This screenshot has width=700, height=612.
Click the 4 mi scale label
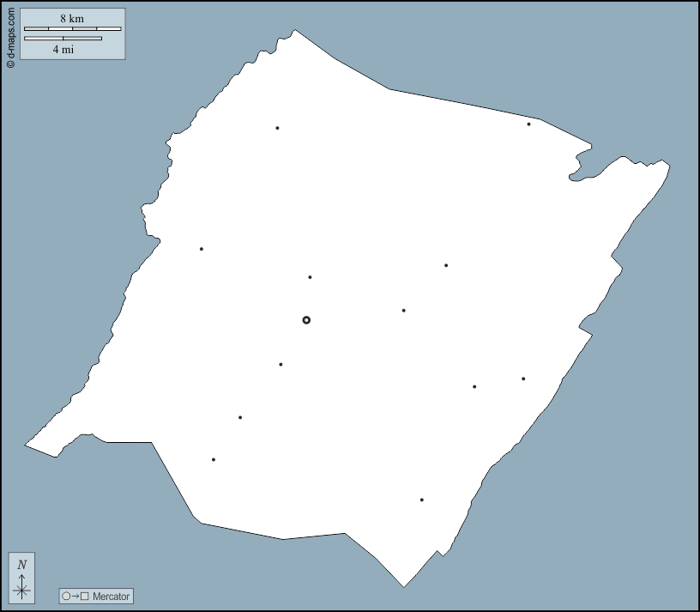tap(63, 49)
